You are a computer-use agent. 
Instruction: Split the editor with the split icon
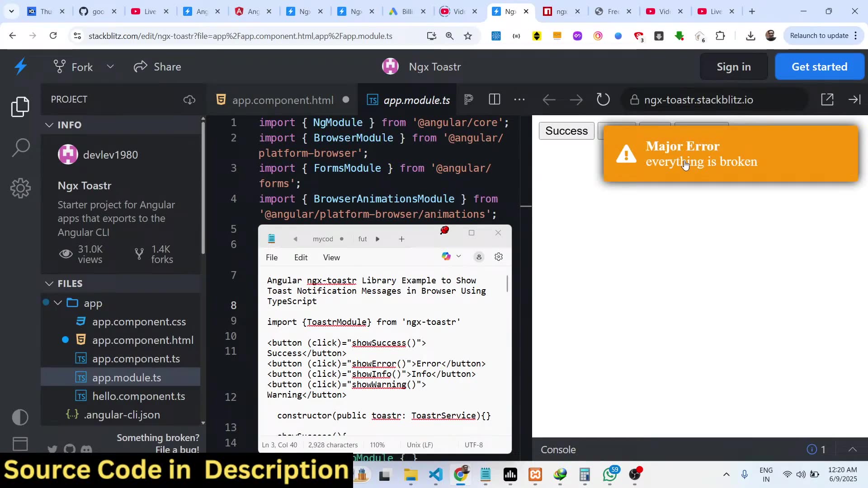coord(495,99)
